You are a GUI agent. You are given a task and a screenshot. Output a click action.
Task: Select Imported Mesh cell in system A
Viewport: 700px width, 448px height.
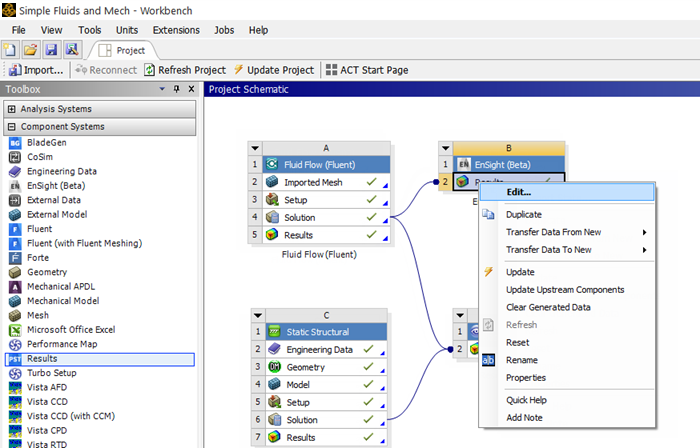[326, 182]
